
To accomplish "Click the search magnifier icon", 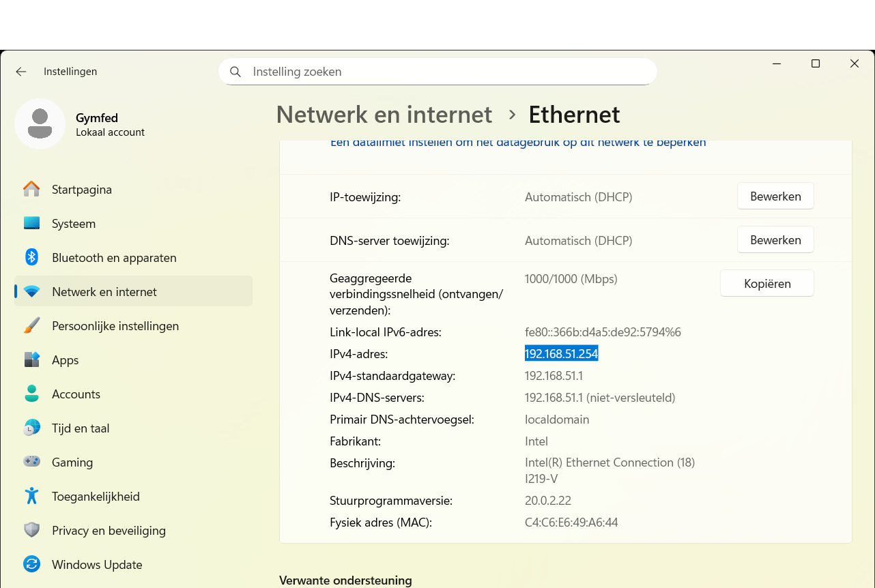I will click(235, 71).
